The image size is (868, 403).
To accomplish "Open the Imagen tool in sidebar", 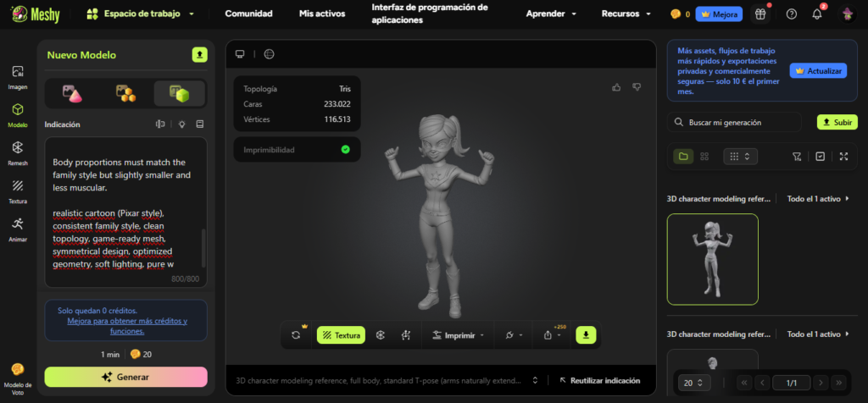I will pyautogui.click(x=18, y=78).
